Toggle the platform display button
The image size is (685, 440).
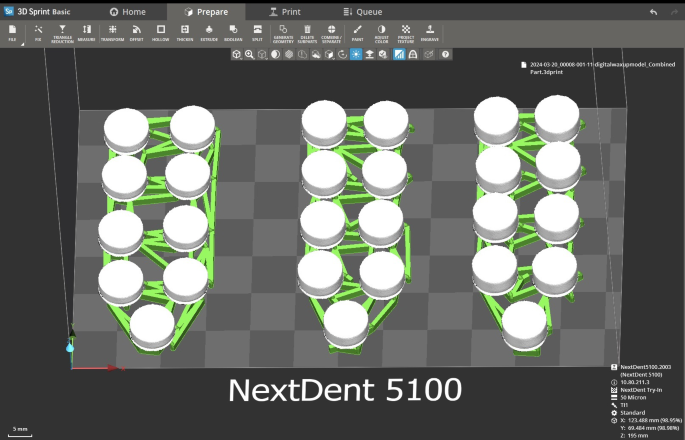pos(370,55)
